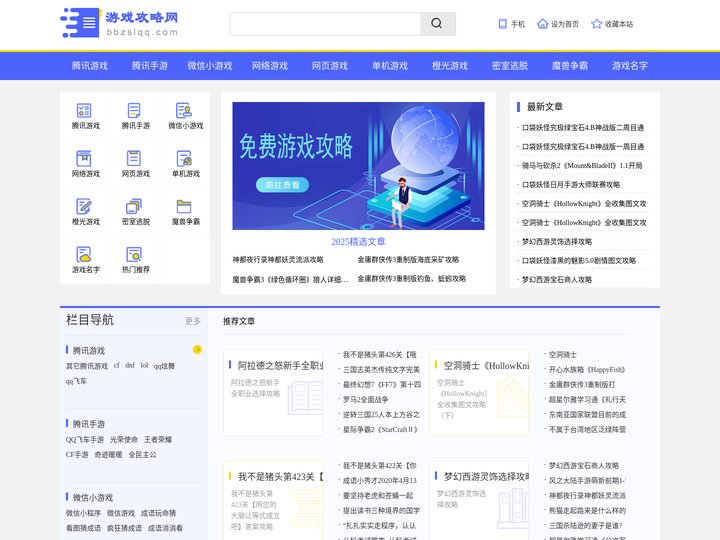Open latest article 梦幻西游灵饰选择攻略
Image resolution: width=720 pixels, height=540 pixels.
coord(557,242)
